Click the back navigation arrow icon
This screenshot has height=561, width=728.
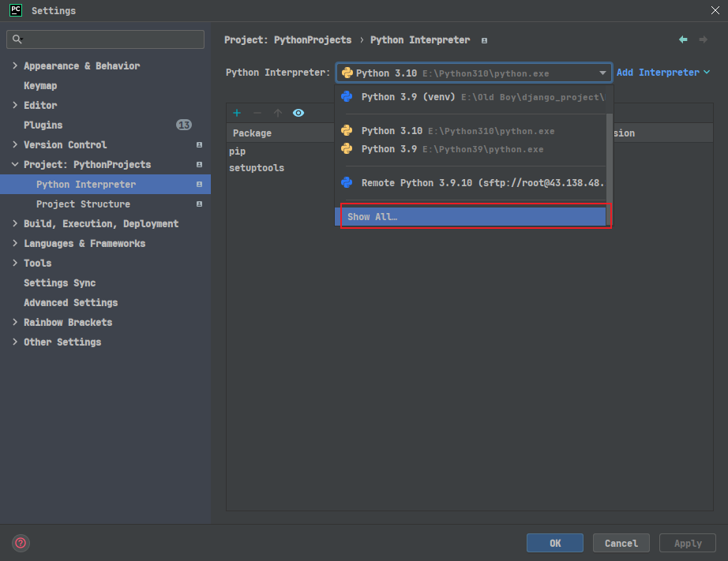pyautogui.click(x=683, y=40)
